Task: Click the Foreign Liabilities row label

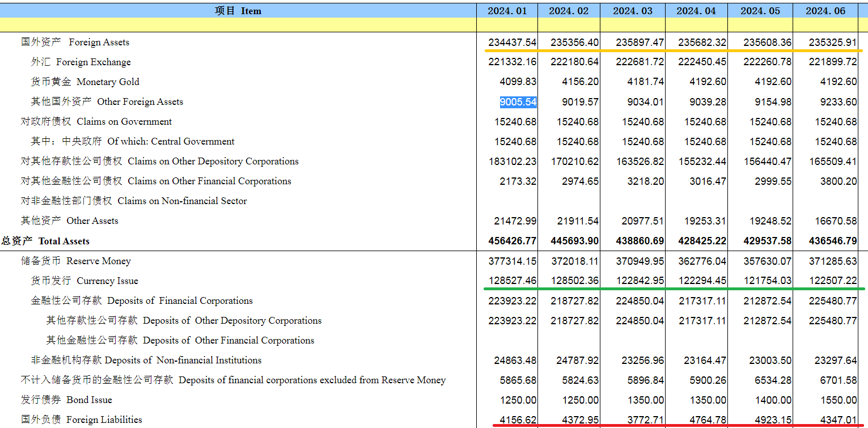Action: click(82, 419)
